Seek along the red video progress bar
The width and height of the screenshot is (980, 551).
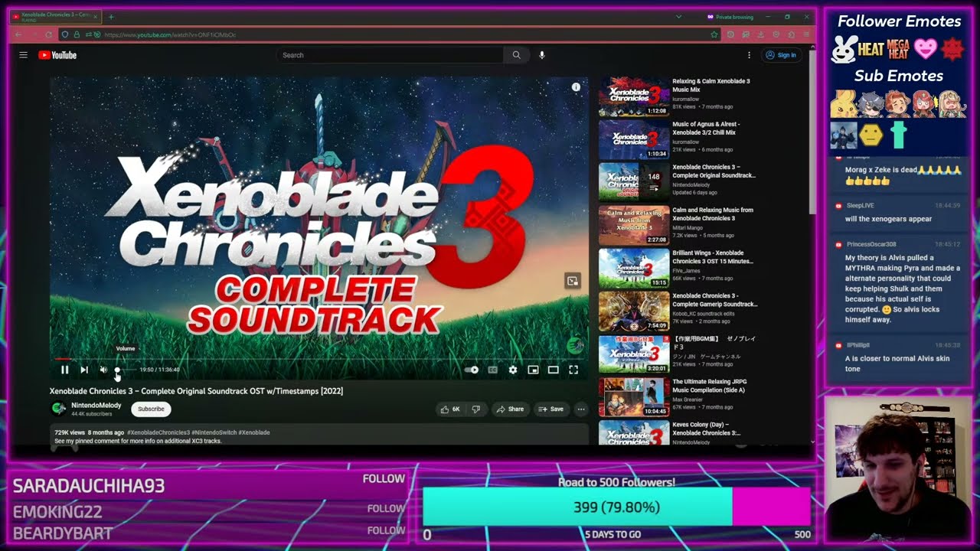(318, 358)
